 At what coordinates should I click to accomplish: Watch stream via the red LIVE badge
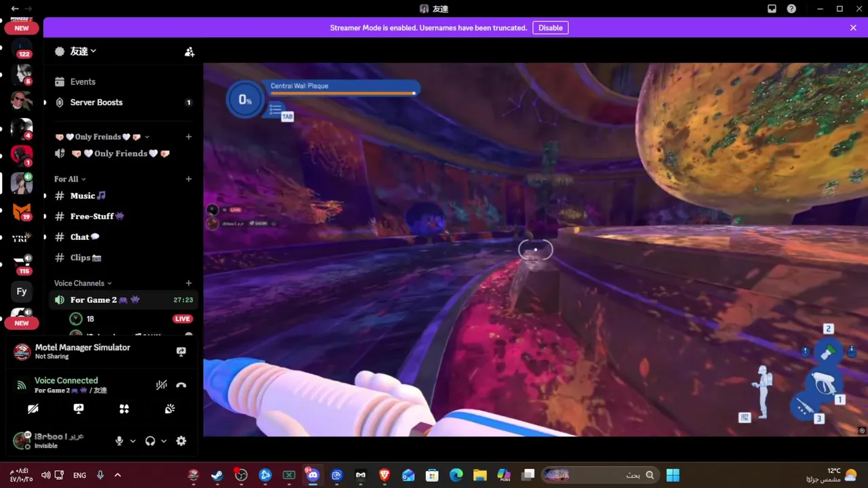point(182,319)
